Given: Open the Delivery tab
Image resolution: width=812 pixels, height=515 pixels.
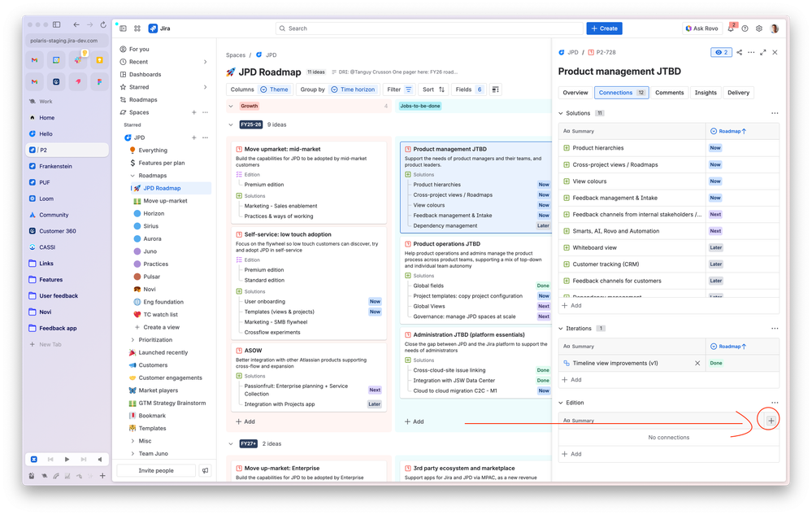Looking at the screenshot, I should [738, 93].
